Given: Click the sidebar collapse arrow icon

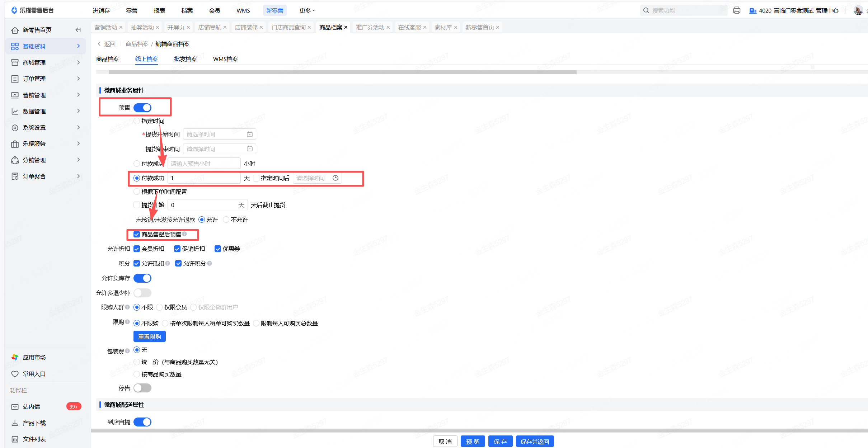Looking at the screenshot, I should pos(78,30).
